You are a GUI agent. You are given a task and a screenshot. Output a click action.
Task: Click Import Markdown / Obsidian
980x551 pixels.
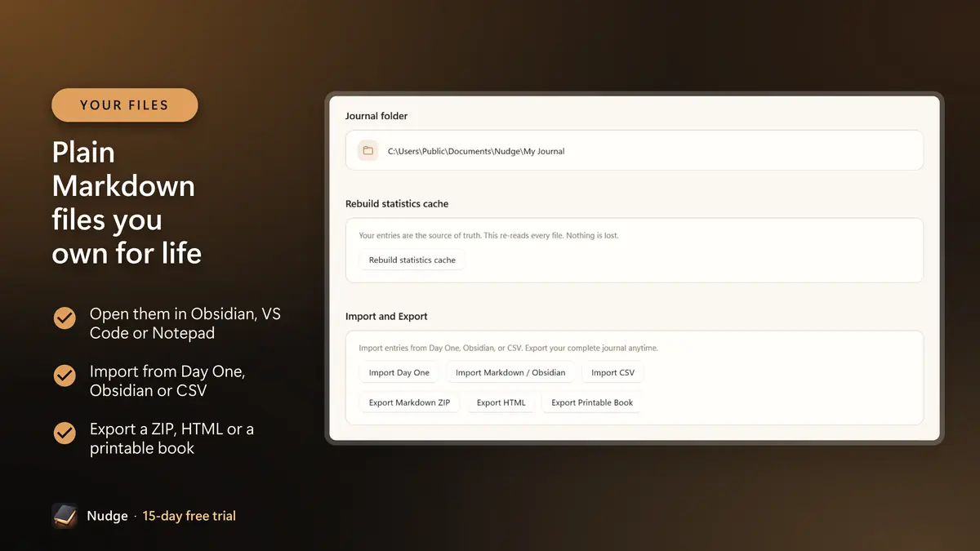(510, 372)
